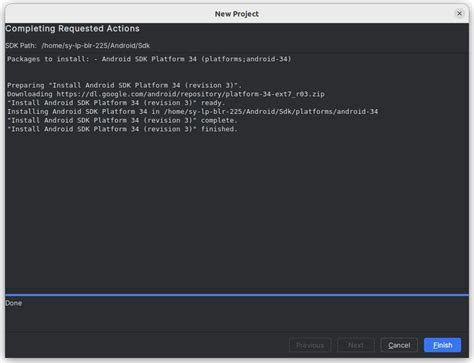Click the disabled Next button
The image size is (474, 363).
coord(356,345)
